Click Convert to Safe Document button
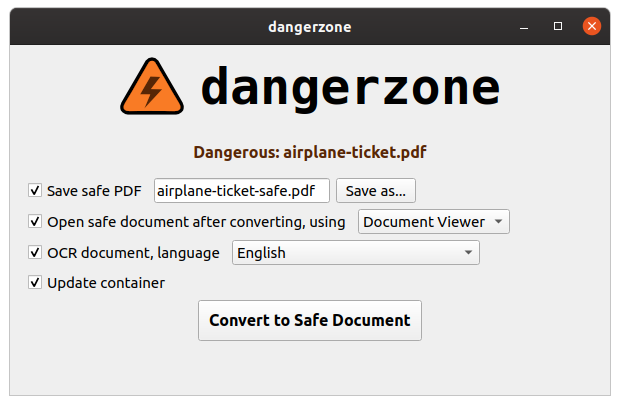The width and height of the screenshot is (620, 405). pyautogui.click(x=310, y=320)
